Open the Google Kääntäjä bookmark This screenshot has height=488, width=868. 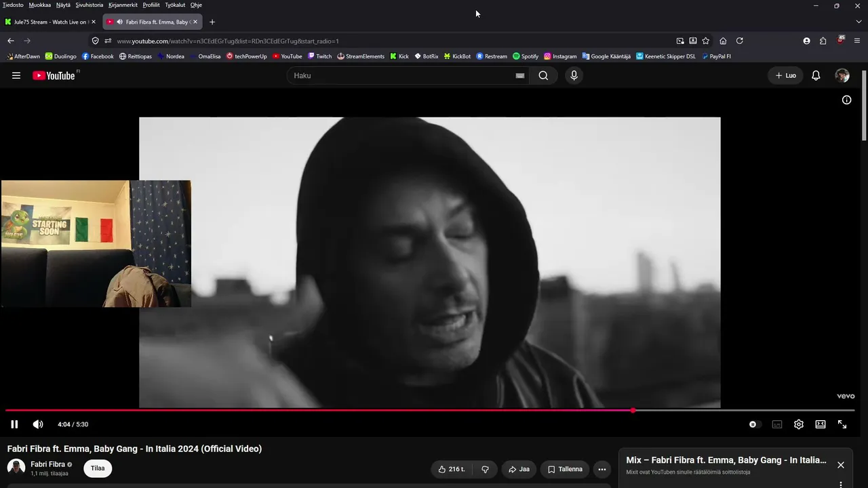(x=606, y=56)
